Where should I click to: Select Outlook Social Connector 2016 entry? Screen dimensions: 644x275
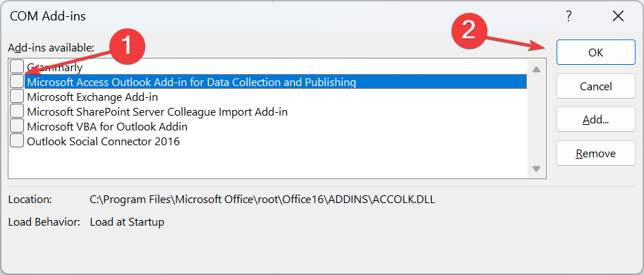[104, 141]
